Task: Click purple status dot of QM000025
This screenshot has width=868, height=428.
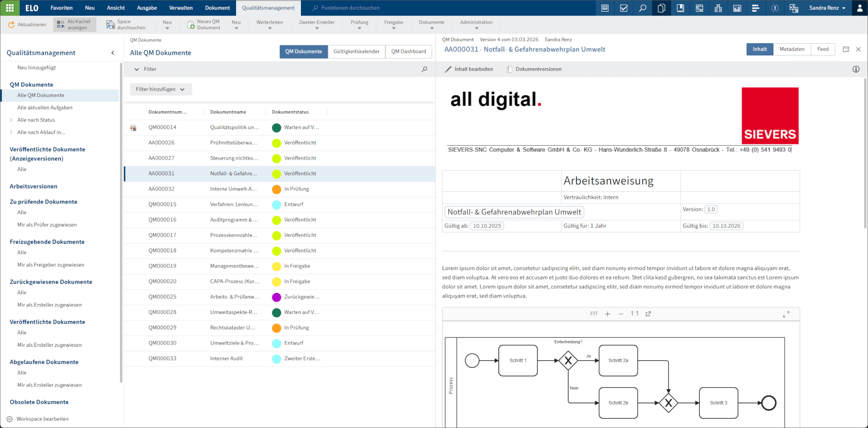Action: [x=276, y=297]
